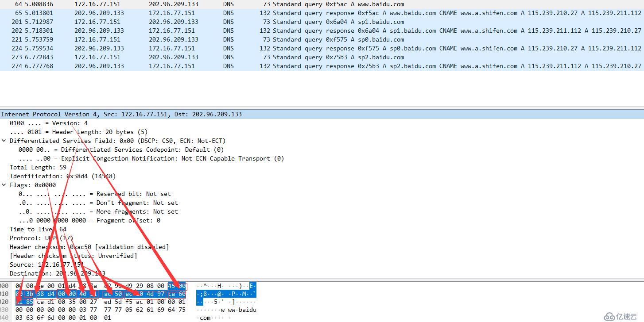
Task: Select the Header Length: 20 bytes field
Action: [x=79, y=132]
